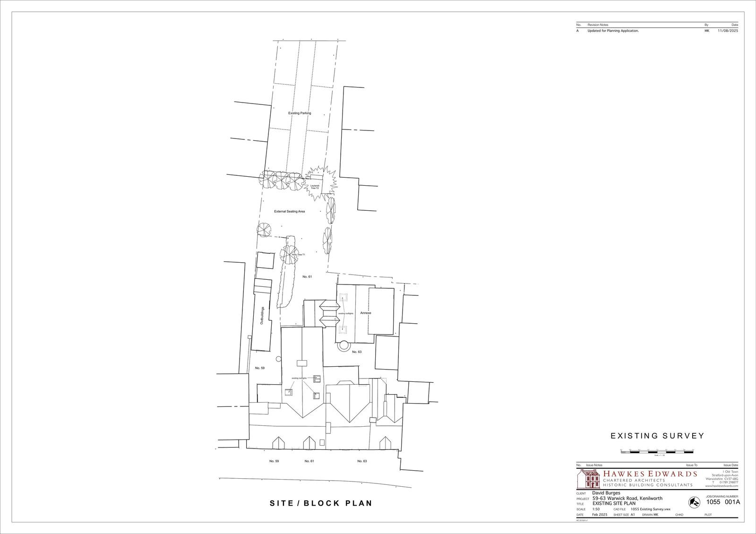Click 'Warwickshire CV37 6BG' address line

click(x=722, y=479)
